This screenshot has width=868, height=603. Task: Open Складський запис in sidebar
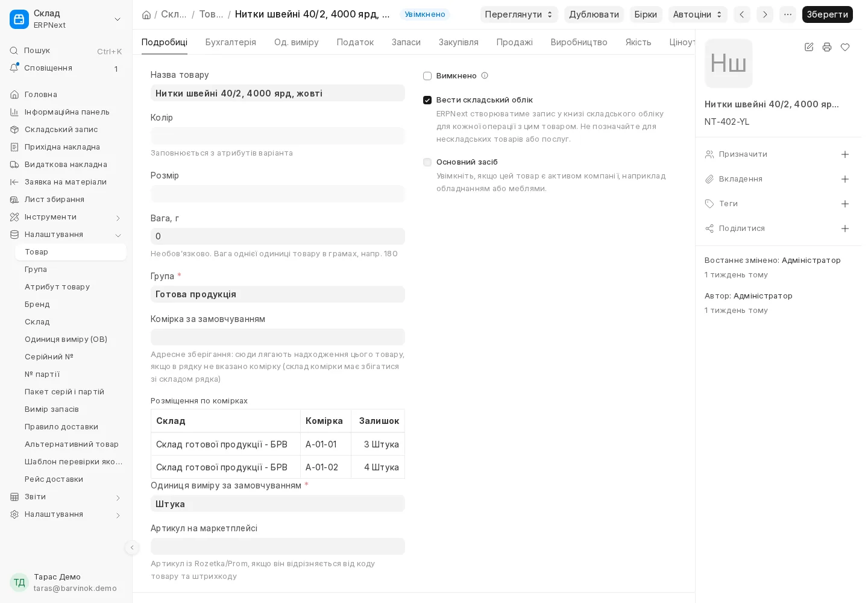pyautogui.click(x=65, y=130)
